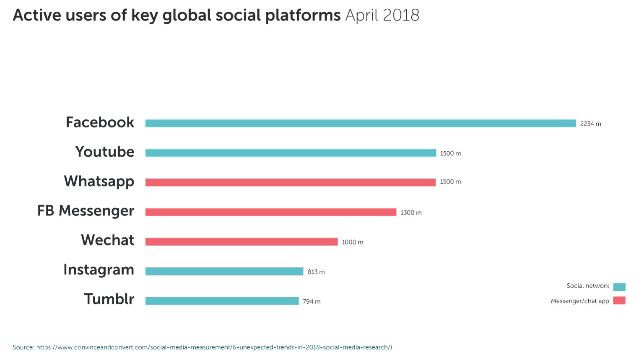Click the Whatsapp red bar

pos(291,182)
